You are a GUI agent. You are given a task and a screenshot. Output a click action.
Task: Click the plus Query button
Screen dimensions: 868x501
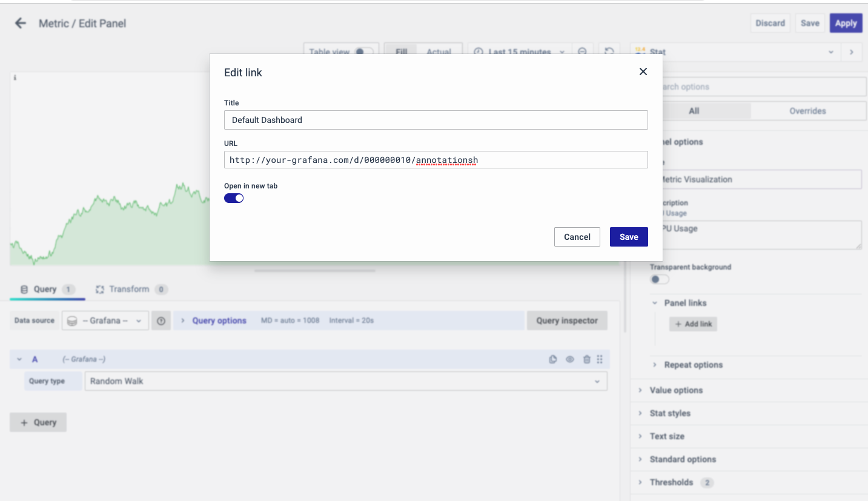(x=38, y=422)
